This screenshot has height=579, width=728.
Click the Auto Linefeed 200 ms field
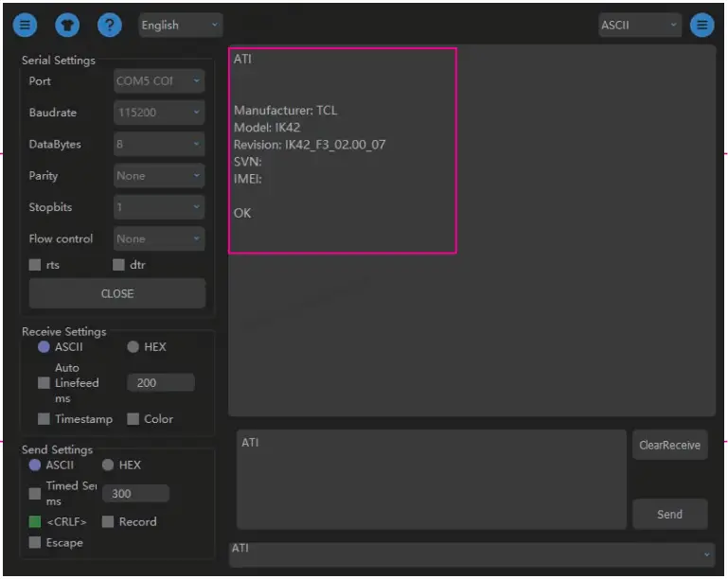click(161, 383)
